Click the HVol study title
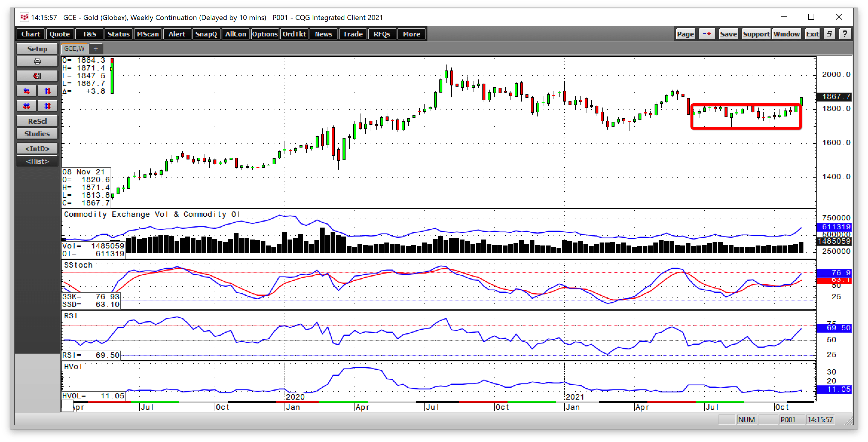This screenshot has width=868, height=442. 73,367
